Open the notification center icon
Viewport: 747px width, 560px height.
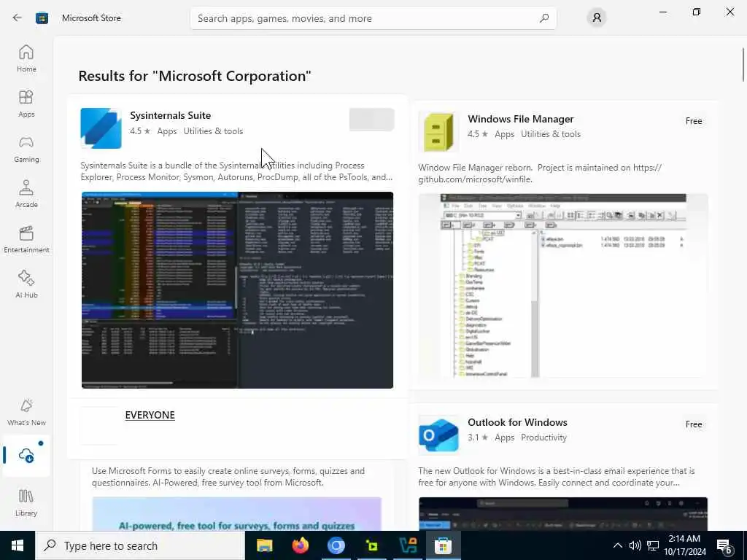[x=724, y=545]
